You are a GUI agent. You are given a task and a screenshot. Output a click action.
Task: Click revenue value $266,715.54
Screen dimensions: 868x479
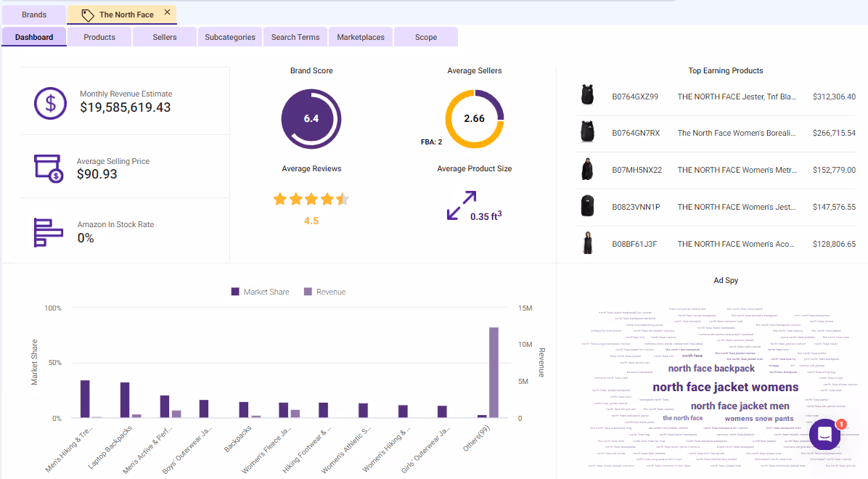pyautogui.click(x=834, y=133)
